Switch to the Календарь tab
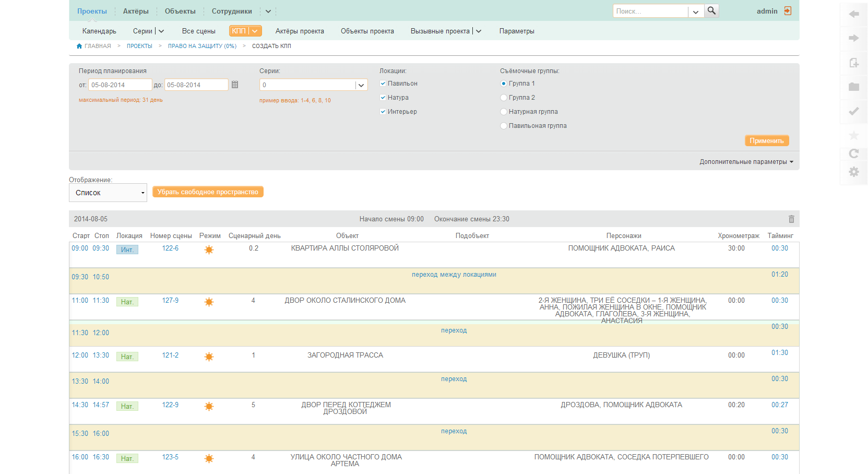The width and height of the screenshot is (868, 474). 99,31
